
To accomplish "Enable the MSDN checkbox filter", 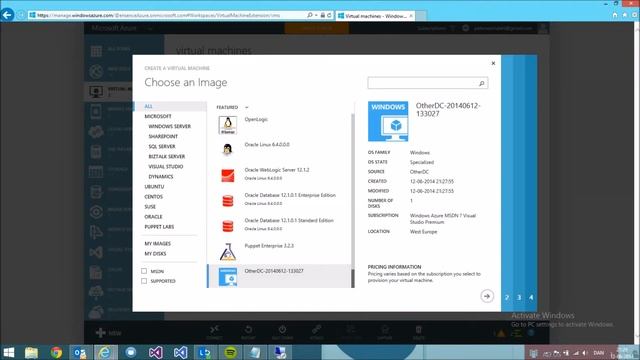I will (x=144, y=271).
